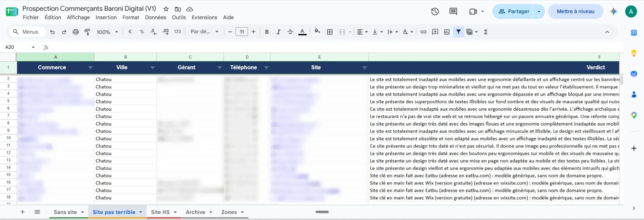Viewport: 644px width, 220px height.
Task: Add a new sheet
Action: (x=23, y=212)
